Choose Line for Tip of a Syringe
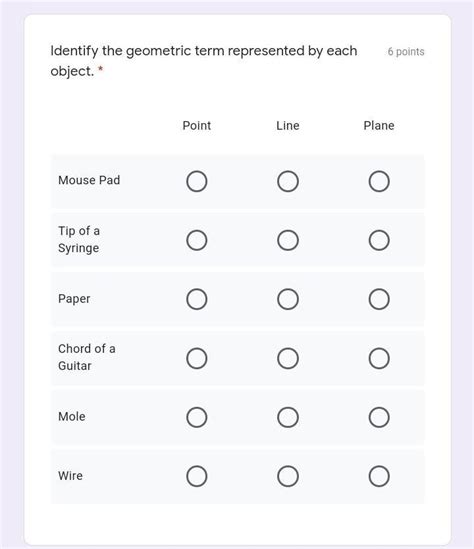 point(288,240)
